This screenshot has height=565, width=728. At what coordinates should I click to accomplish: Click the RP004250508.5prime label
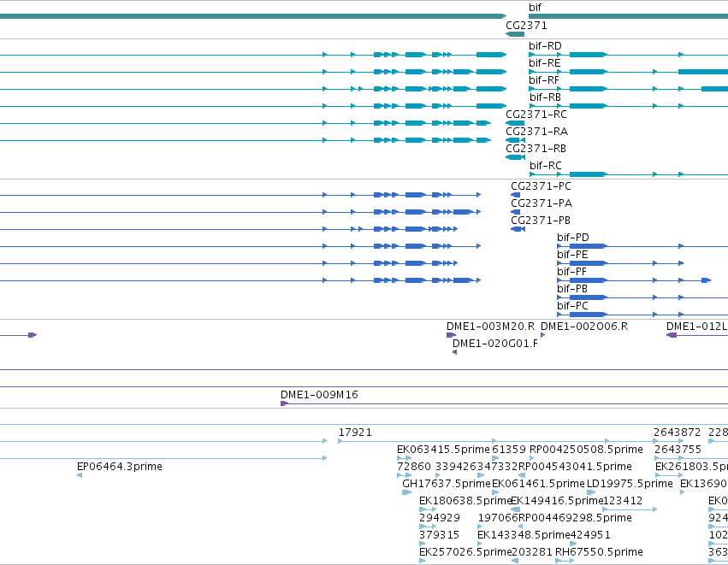click(586, 450)
